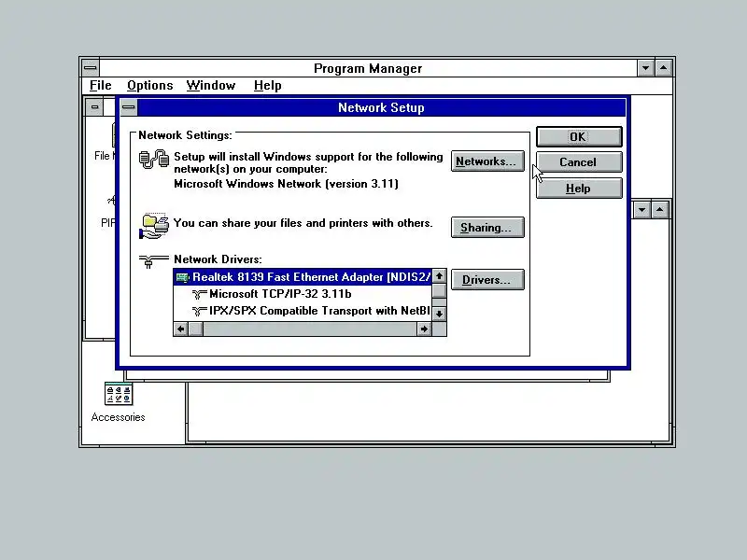Click the driver list scroll left arrow
747x560 pixels.
(x=181, y=329)
